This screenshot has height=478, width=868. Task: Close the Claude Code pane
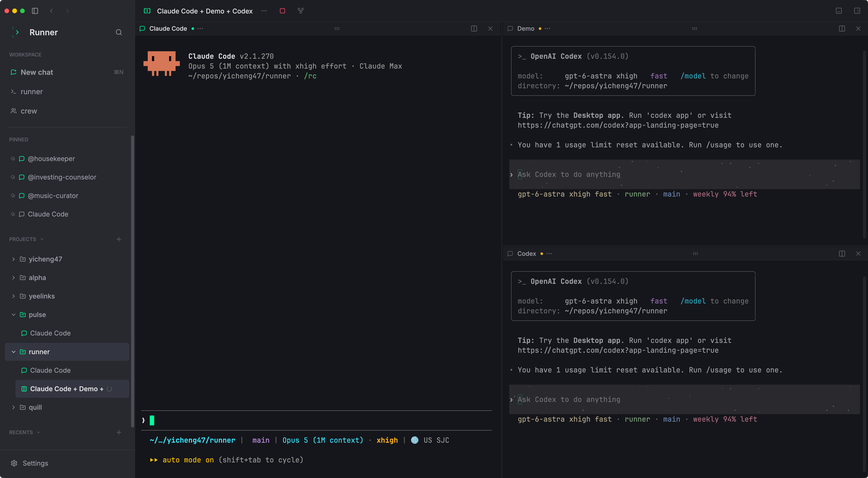(490, 29)
